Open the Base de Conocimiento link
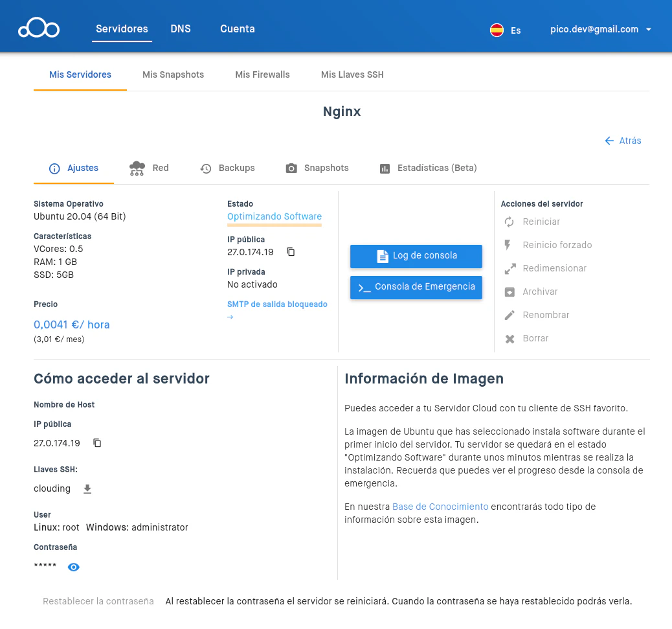 click(x=440, y=507)
